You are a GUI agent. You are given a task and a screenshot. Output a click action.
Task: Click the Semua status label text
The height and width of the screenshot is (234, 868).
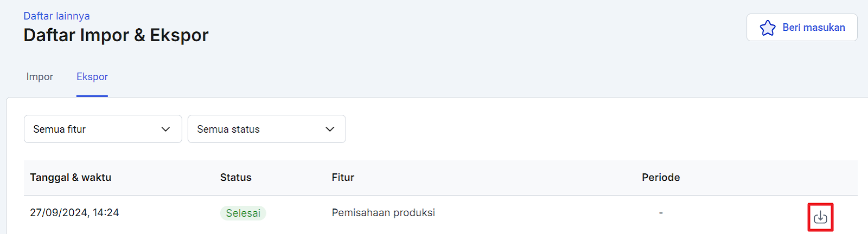[x=228, y=129]
